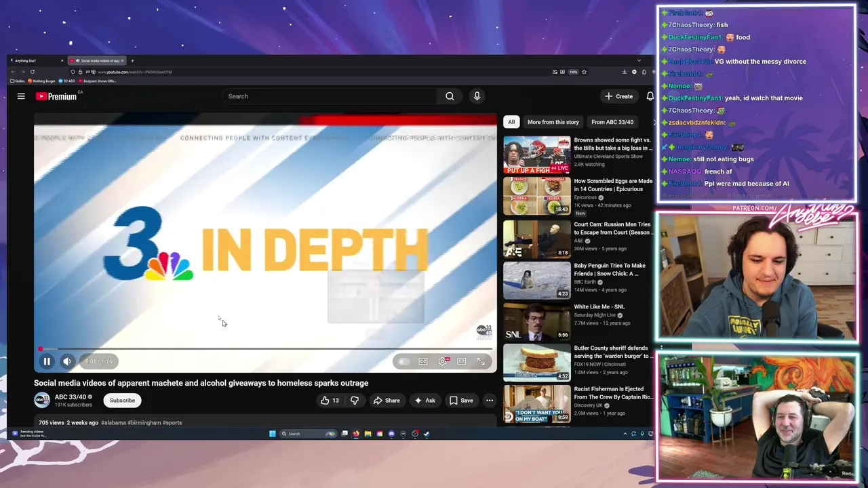868x488 pixels.
Task: Reload the page in the browser
Action: [32, 72]
